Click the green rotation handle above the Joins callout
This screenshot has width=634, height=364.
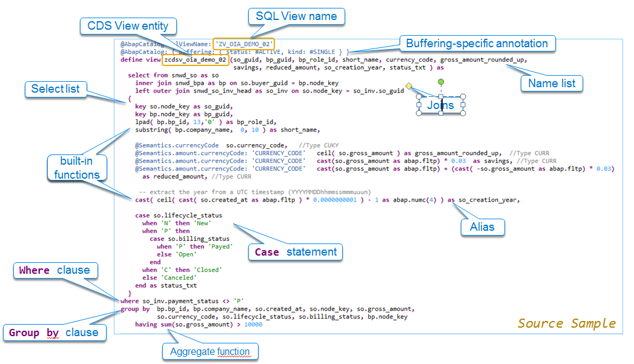point(441,81)
